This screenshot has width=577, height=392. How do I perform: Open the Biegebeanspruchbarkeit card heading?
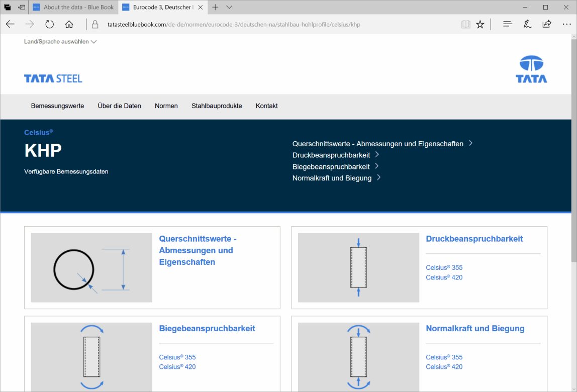[x=207, y=328]
